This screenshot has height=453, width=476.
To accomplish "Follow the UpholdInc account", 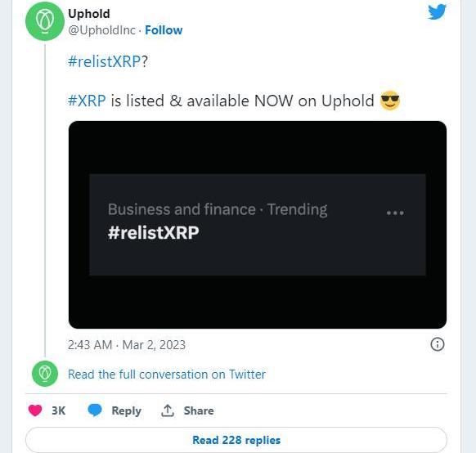I will point(164,30).
